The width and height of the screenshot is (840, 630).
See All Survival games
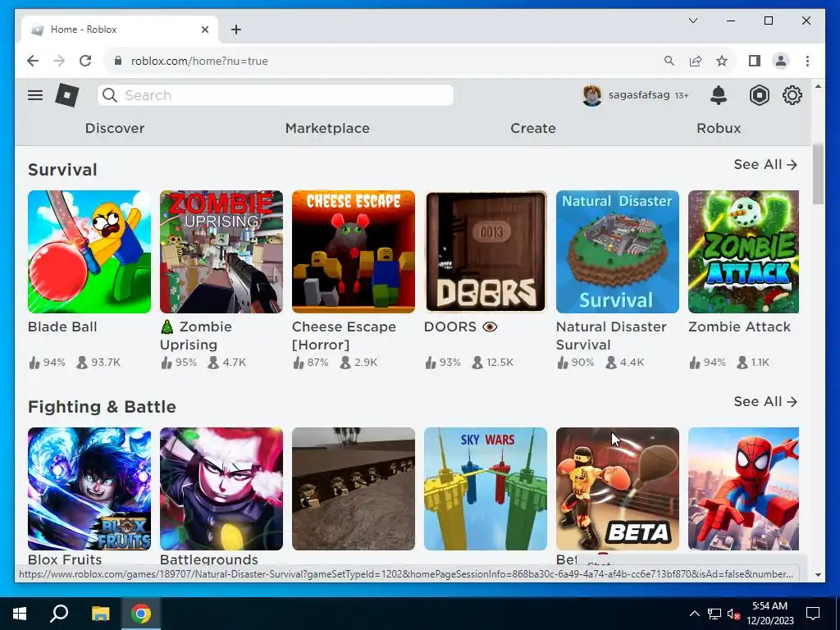[x=765, y=164]
